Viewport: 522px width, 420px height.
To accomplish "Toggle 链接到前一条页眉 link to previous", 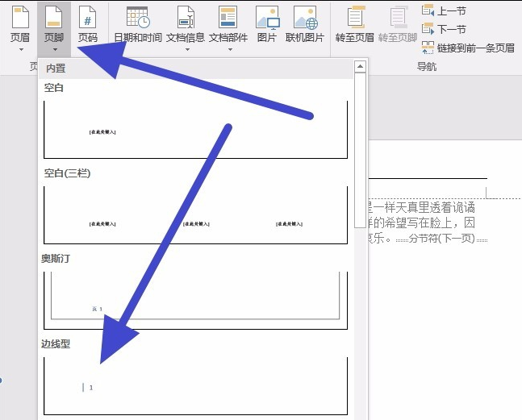I will pyautogui.click(x=468, y=48).
